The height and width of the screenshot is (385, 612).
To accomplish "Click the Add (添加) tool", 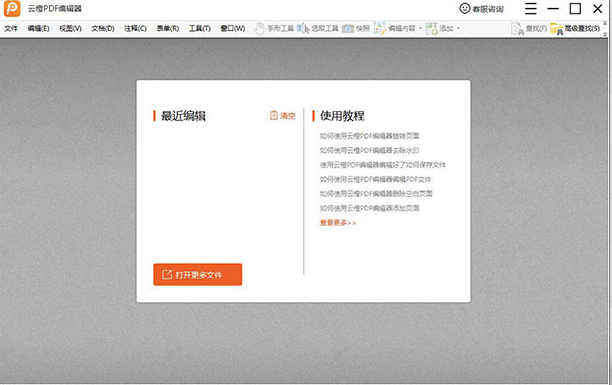I will [439, 29].
